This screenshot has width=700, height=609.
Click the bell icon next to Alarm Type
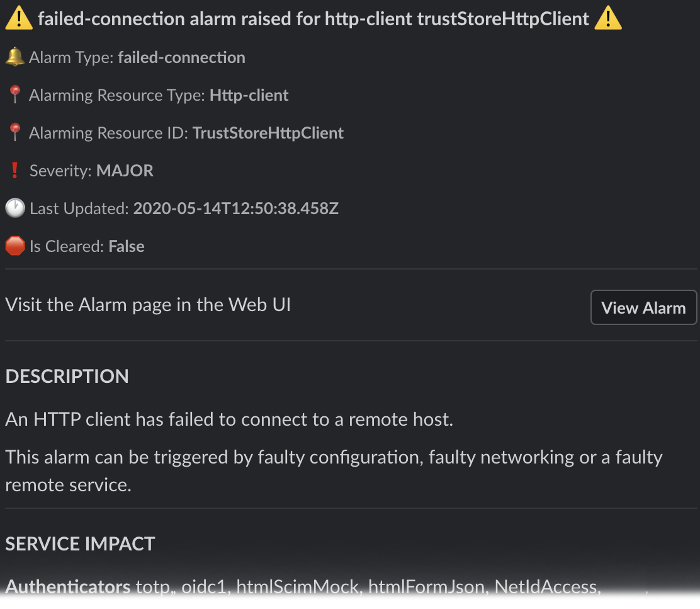[x=14, y=56]
